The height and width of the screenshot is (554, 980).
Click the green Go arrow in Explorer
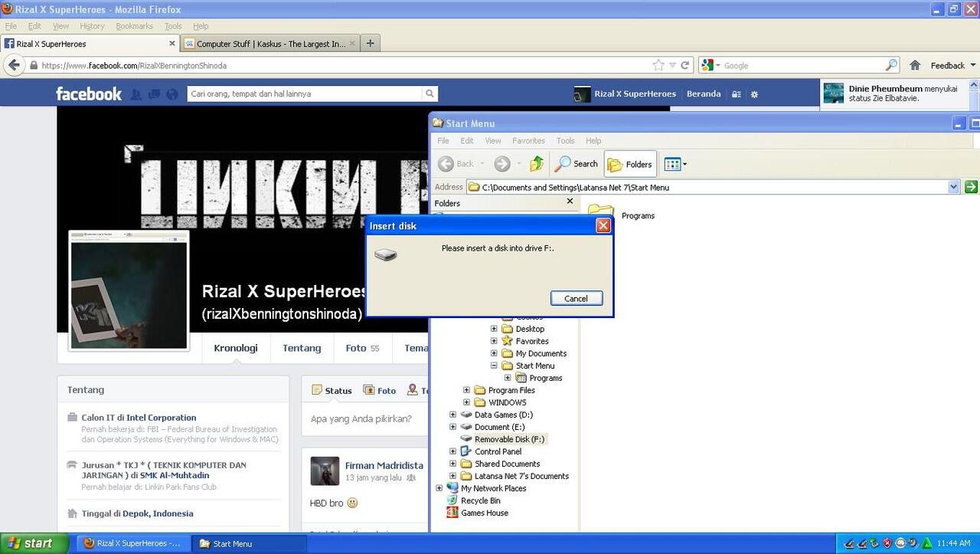pyautogui.click(x=972, y=187)
